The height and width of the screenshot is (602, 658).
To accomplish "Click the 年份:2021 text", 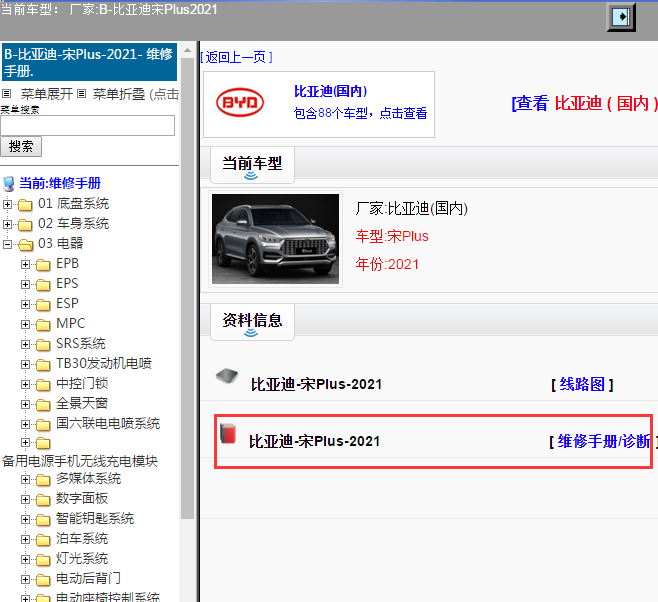I will tap(387, 264).
